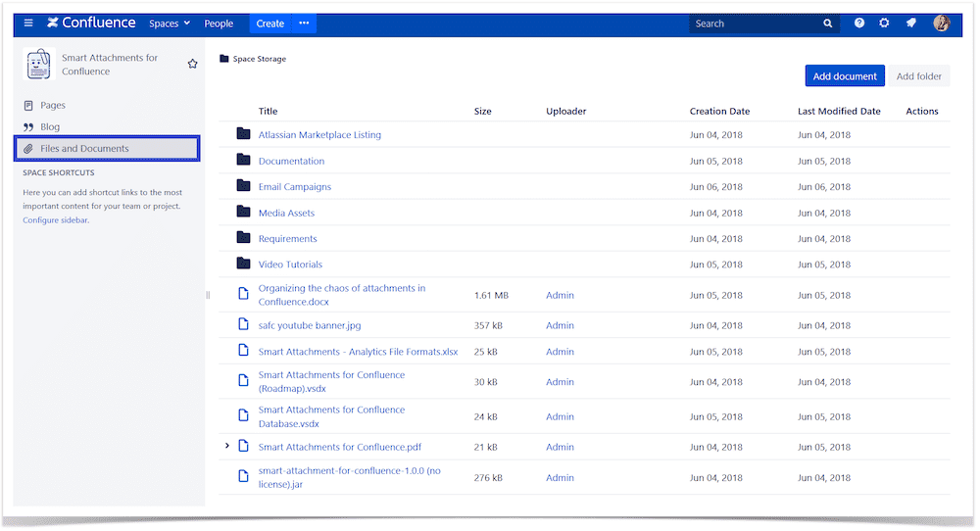
Task: Select Files and Documents in sidebar
Action: pyautogui.click(x=107, y=149)
